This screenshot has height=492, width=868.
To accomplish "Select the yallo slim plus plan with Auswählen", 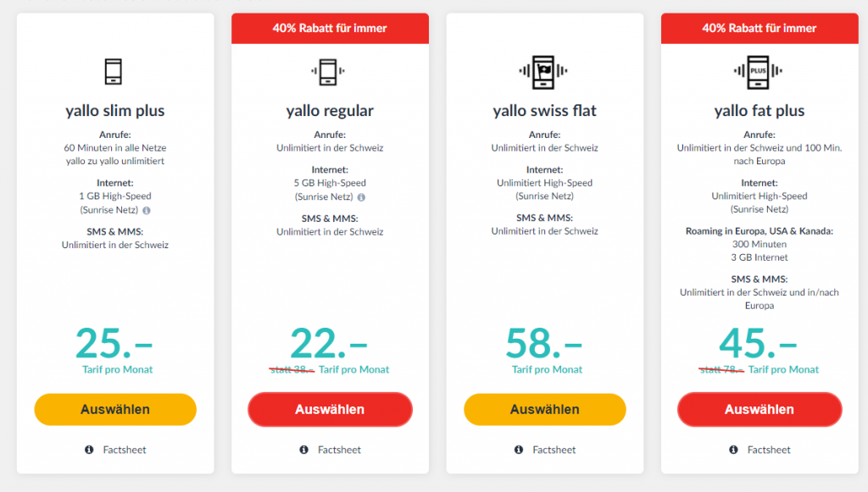I will pyautogui.click(x=115, y=410).
